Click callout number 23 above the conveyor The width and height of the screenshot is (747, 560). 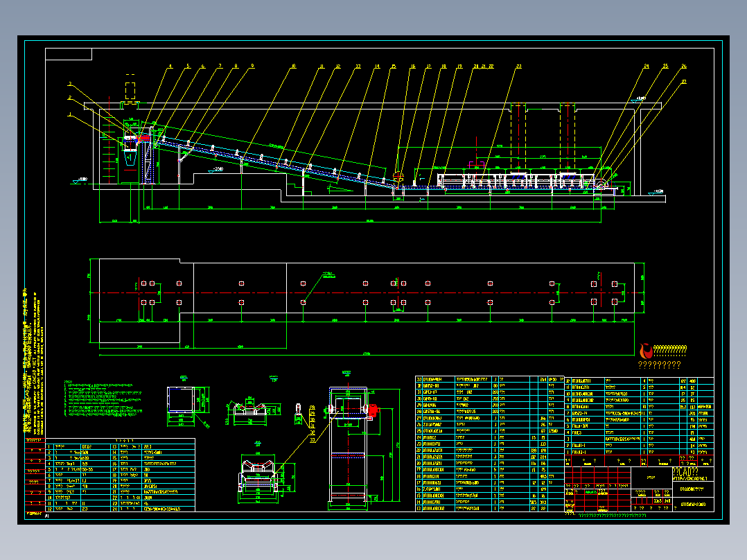pos(519,67)
